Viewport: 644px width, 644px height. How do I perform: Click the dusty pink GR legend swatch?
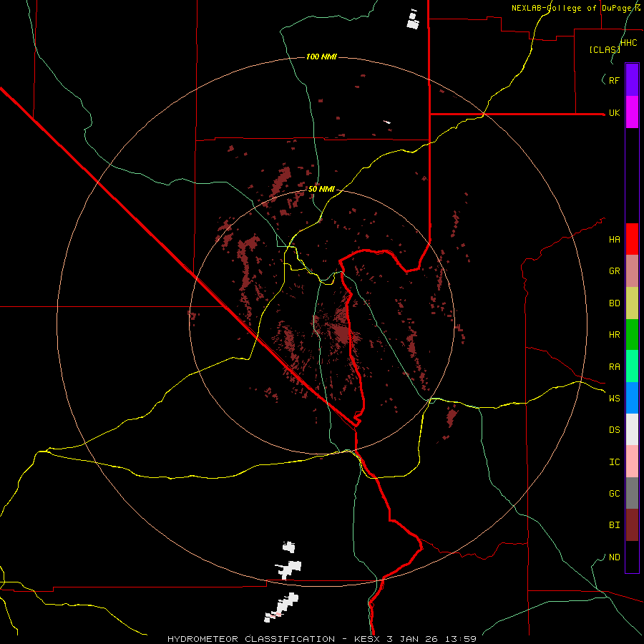632,270
